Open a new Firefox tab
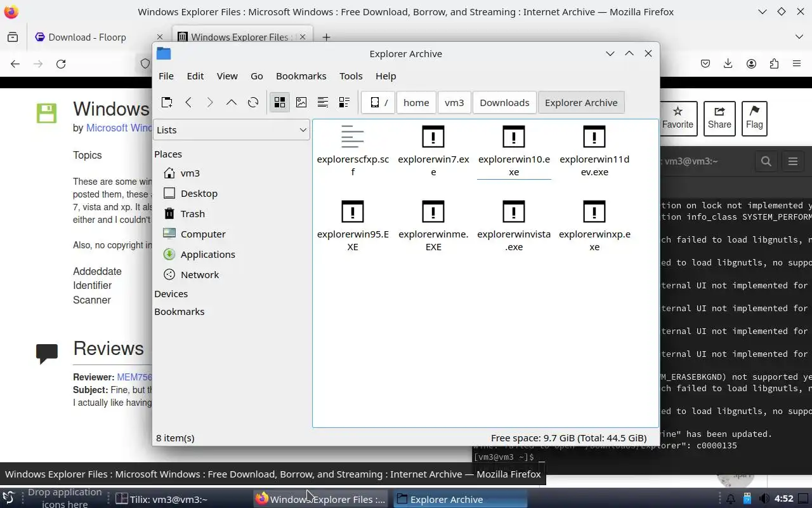This screenshot has width=812, height=508. click(x=326, y=37)
